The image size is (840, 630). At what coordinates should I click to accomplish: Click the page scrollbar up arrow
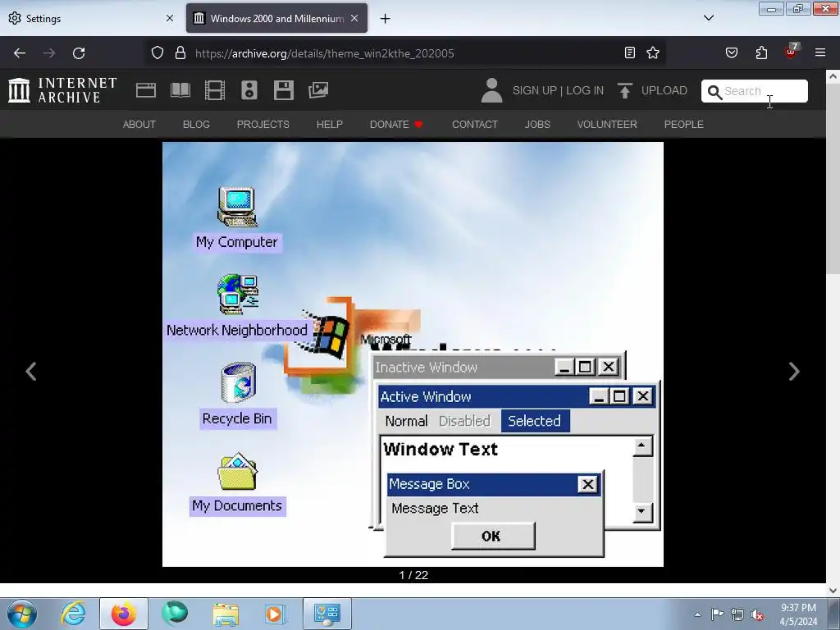[833, 76]
